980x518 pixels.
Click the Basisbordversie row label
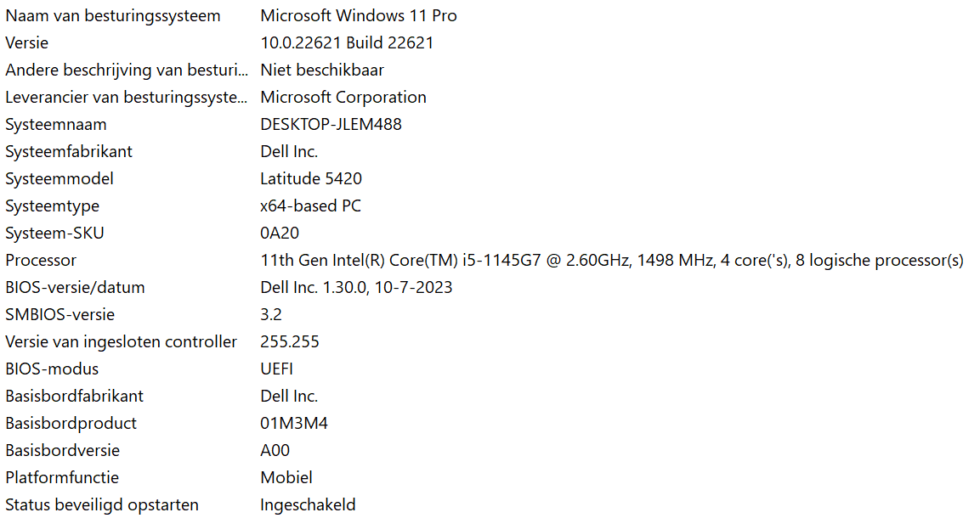(63, 451)
